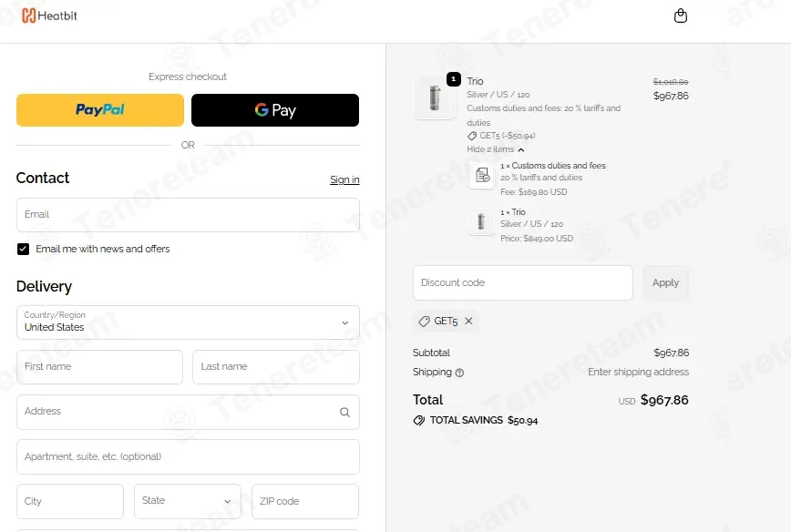Click the shipping help question mark icon
Viewport: 791px width, 532px height.
tap(459, 373)
